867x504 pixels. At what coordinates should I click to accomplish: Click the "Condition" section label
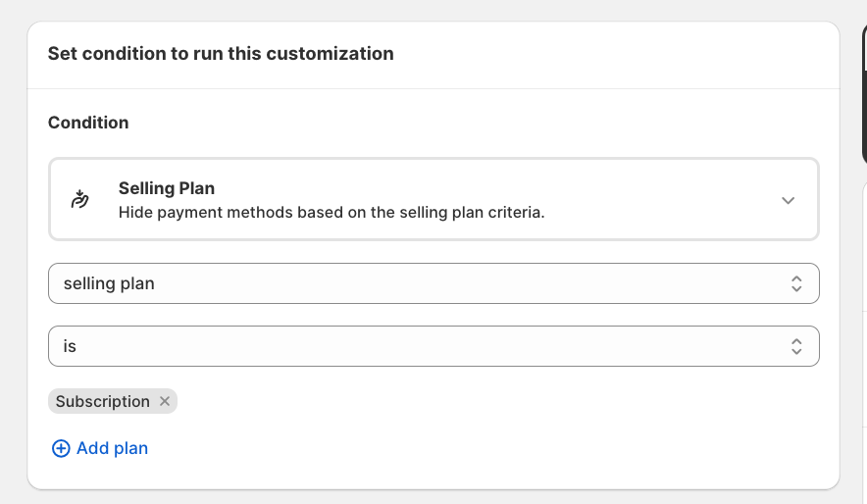(x=88, y=123)
